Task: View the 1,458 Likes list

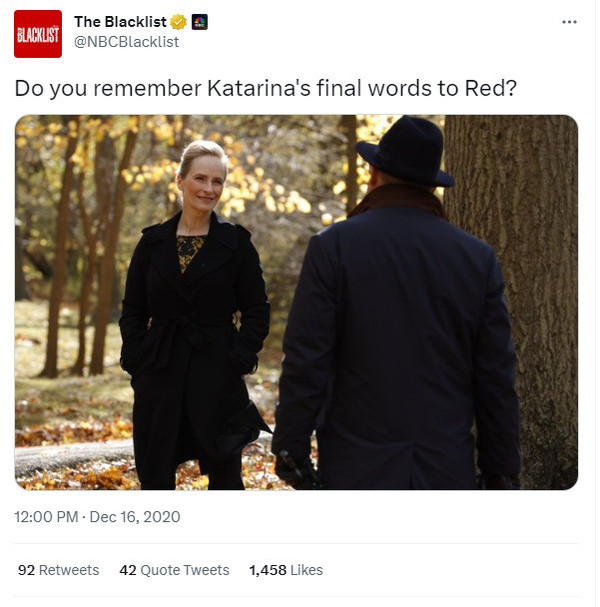Action: tap(286, 570)
